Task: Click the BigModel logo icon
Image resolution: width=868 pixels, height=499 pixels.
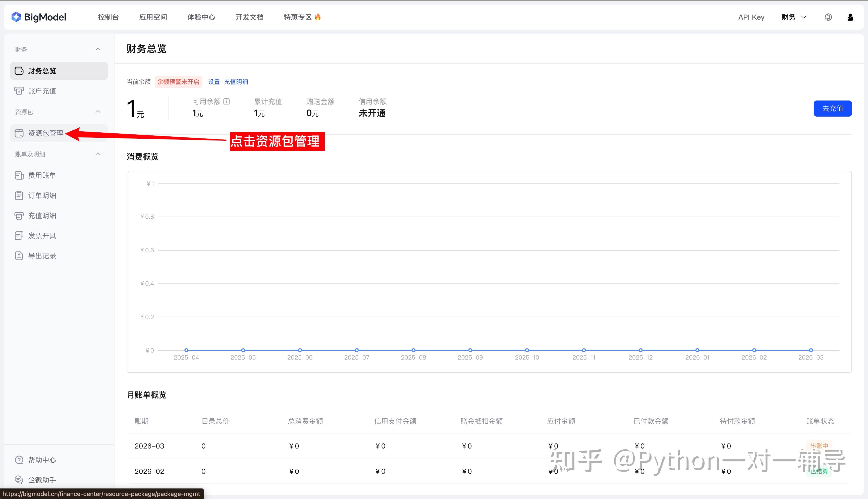Action: pos(16,17)
